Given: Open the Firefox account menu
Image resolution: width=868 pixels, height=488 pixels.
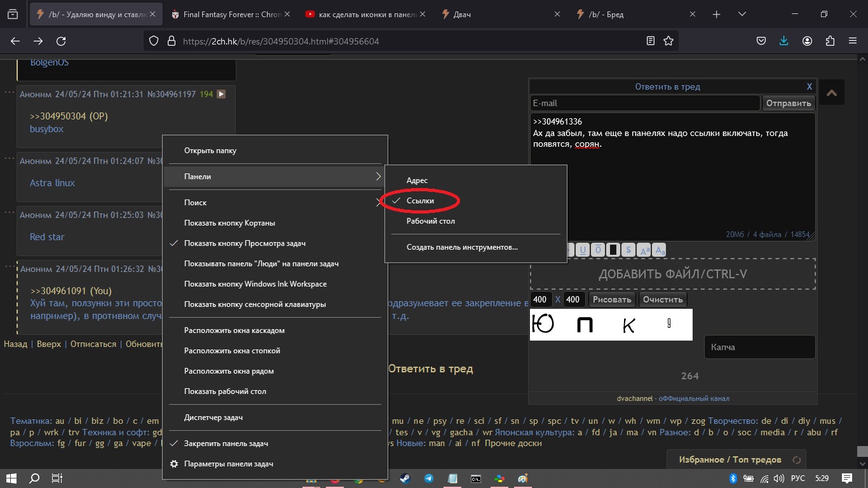Looking at the screenshot, I should pos(807,41).
